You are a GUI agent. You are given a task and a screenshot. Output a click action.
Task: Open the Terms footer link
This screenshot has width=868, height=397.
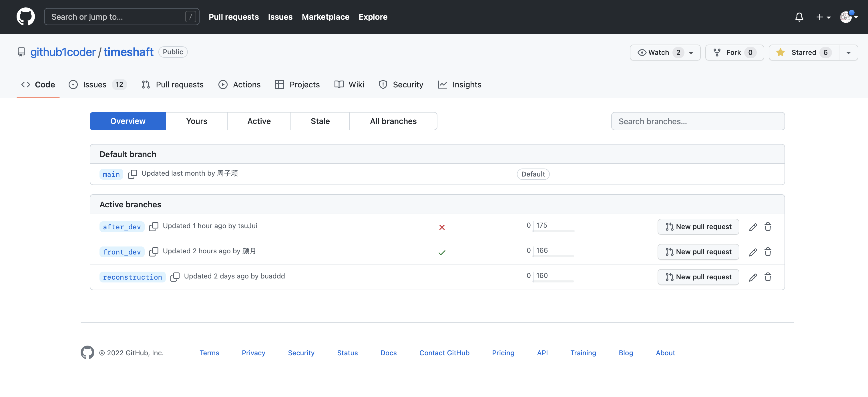click(209, 352)
